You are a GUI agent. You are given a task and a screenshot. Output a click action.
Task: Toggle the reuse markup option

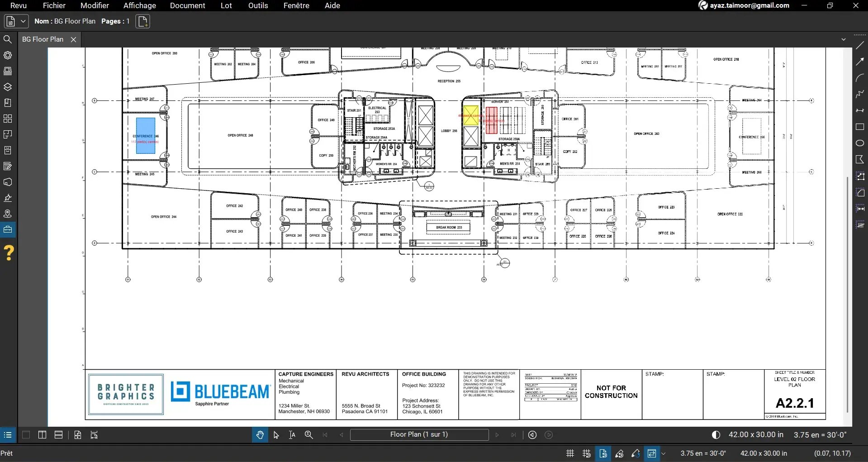(x=652, y=453)
